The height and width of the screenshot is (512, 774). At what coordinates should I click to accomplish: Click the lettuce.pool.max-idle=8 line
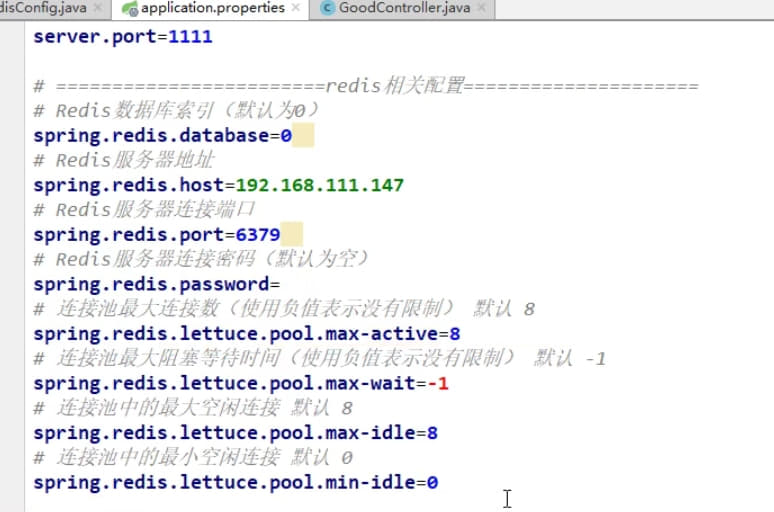235,433
